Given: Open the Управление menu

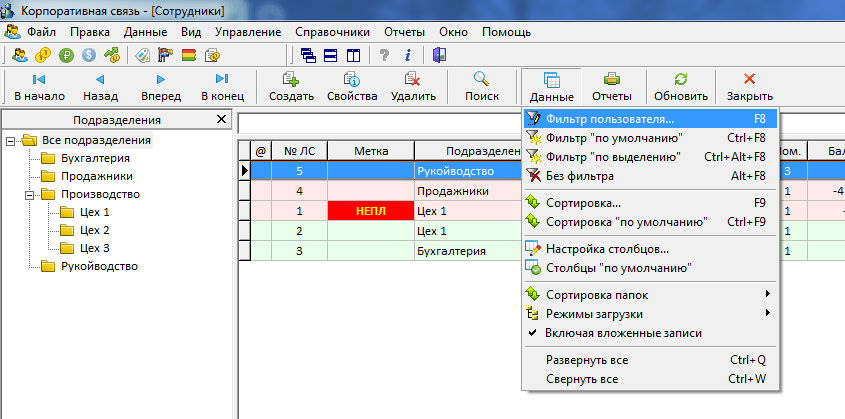Looking at the screenshot, I should [248, 32].
